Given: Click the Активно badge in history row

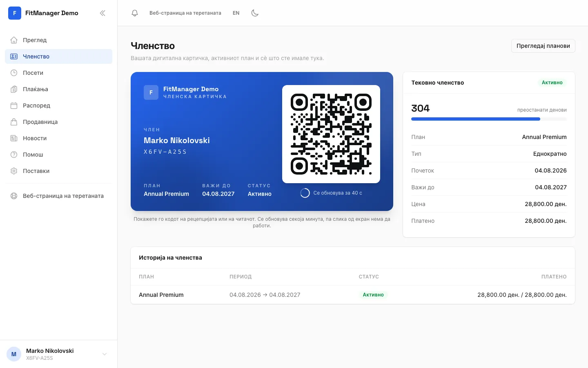Looking at the screenshot, I should pyautogui.click(x=373, y=295).
